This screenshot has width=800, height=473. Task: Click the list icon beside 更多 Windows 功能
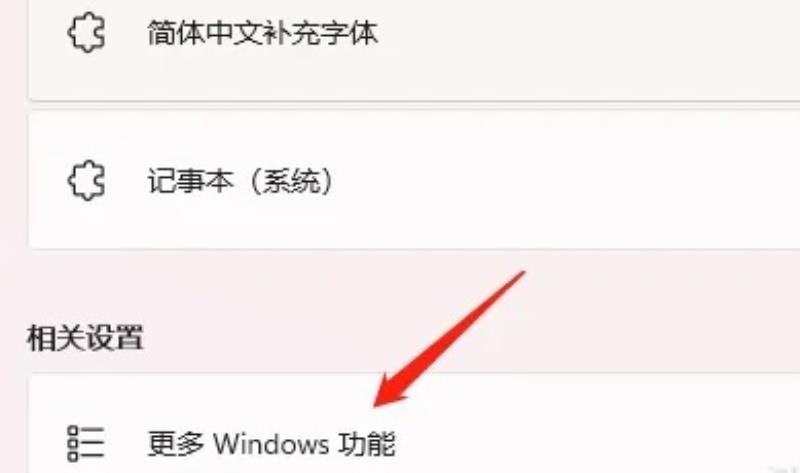pos(86,444)
